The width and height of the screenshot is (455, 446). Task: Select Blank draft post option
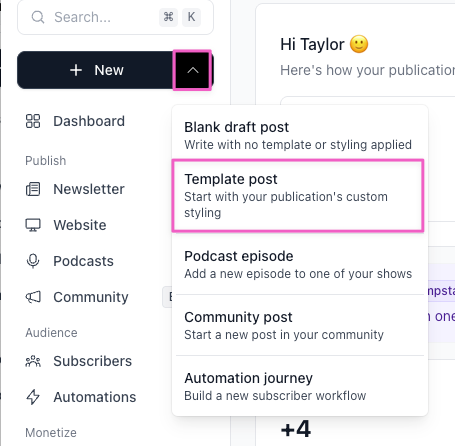298,136
